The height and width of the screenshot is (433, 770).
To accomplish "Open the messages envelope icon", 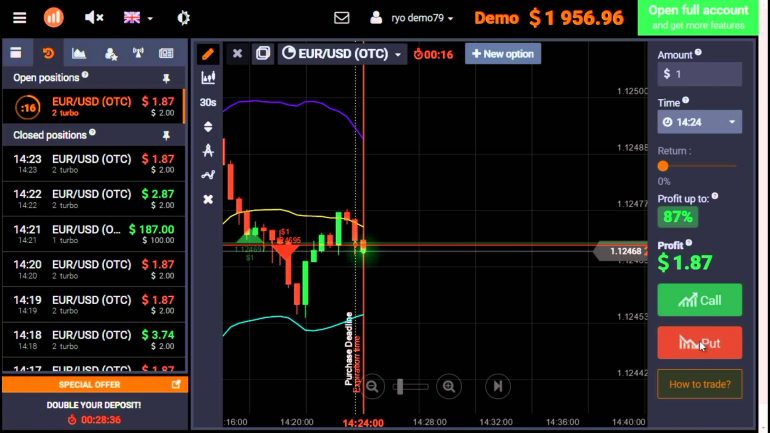I will (x=342, y=18).
